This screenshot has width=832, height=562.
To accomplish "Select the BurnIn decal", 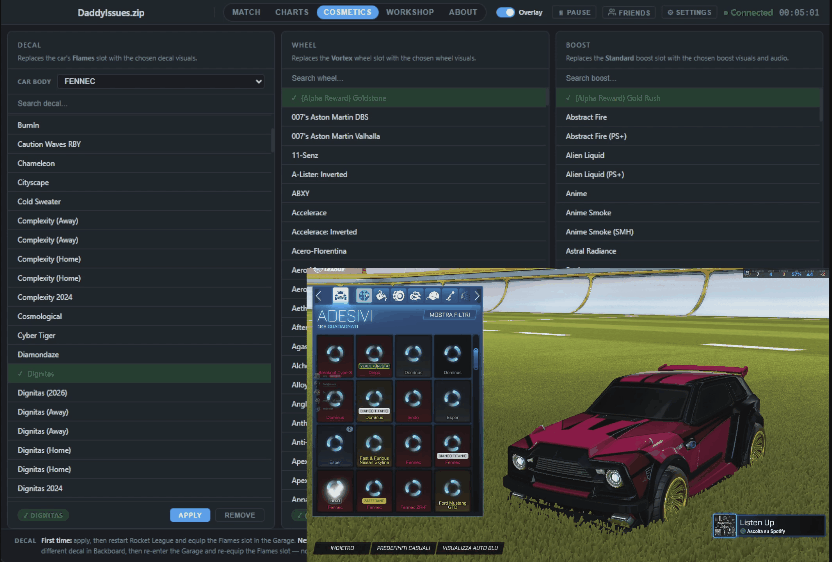I will pyautogui.click(x=140, y=125).
